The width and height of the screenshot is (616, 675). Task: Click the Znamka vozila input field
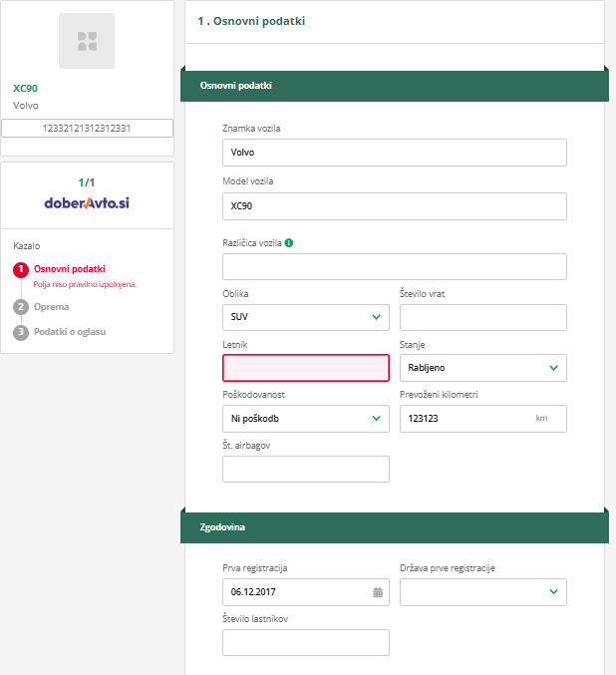pos(394,153)
